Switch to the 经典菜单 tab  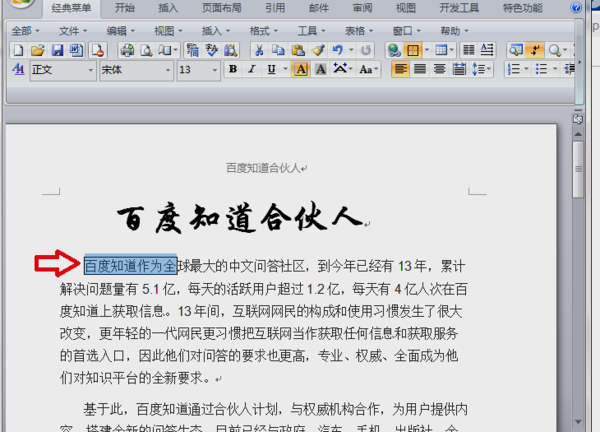coord(71,8)
